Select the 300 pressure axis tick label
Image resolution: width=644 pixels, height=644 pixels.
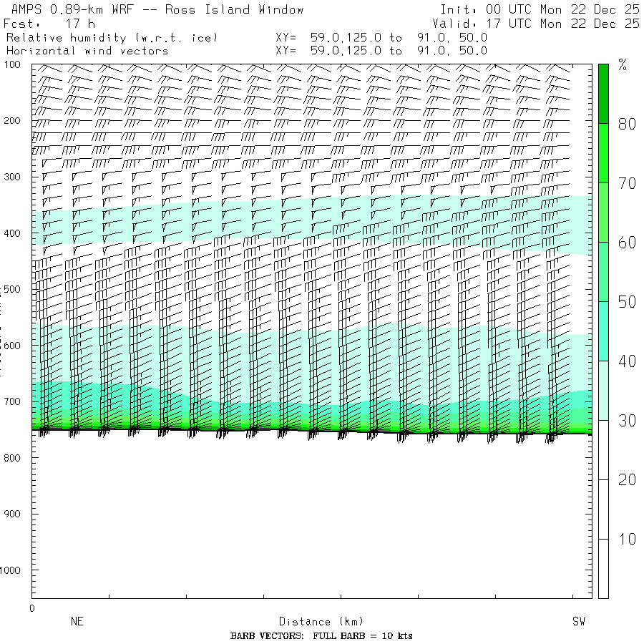click(14, 177)
